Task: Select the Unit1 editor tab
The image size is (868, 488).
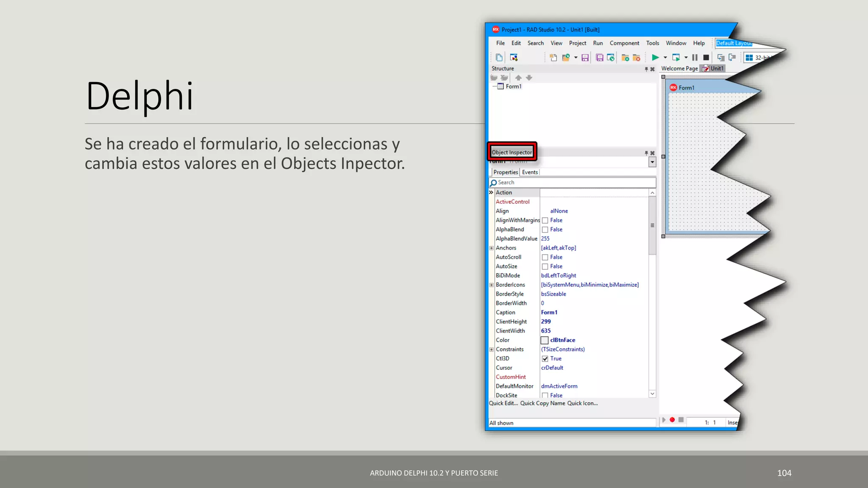Action: click(713, 69)
